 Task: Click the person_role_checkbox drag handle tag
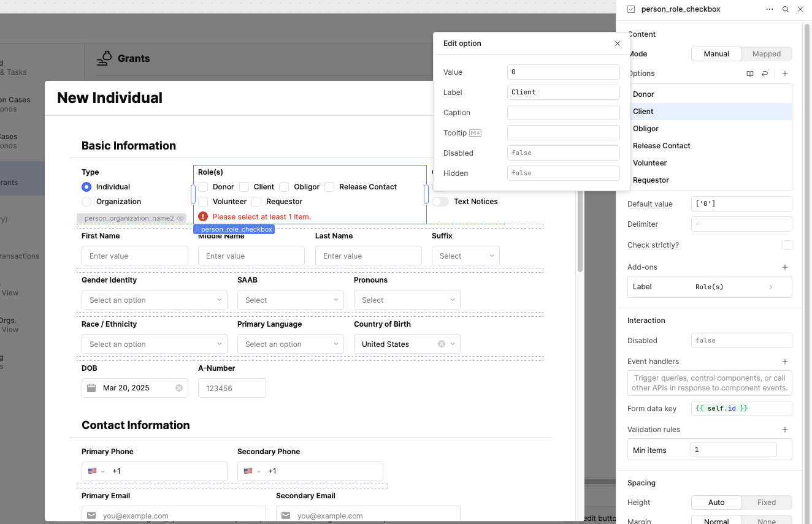point(234,229)
